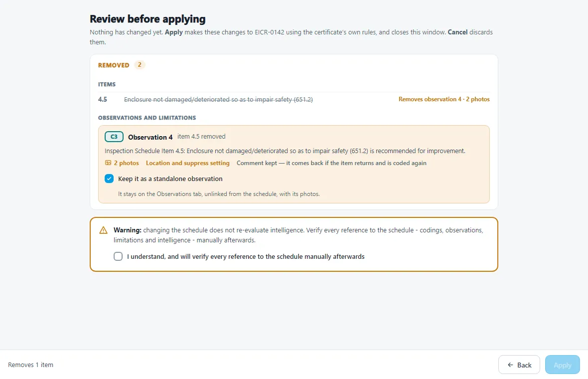Select the struck-through item 4.5 description

click(218, 99)
